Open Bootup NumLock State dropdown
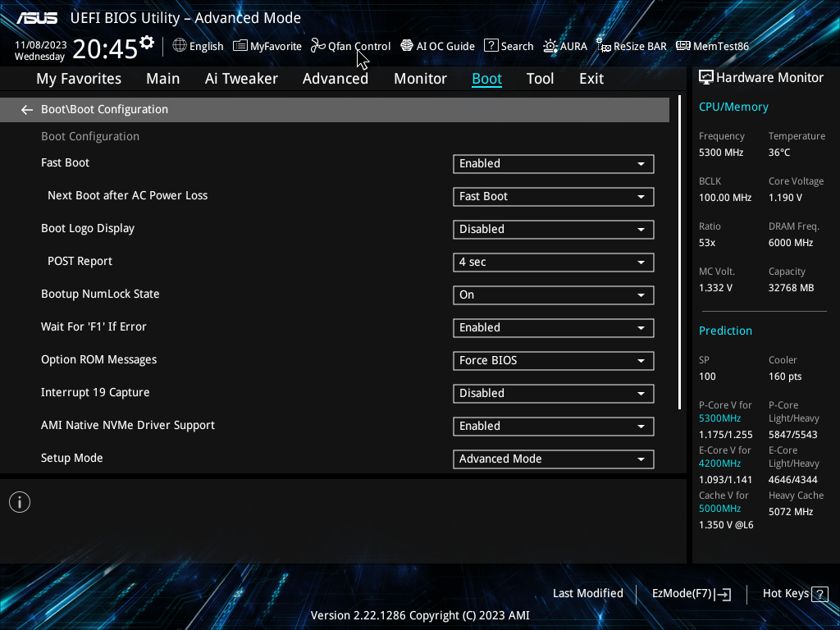840x630 pixels. [554, 295]
